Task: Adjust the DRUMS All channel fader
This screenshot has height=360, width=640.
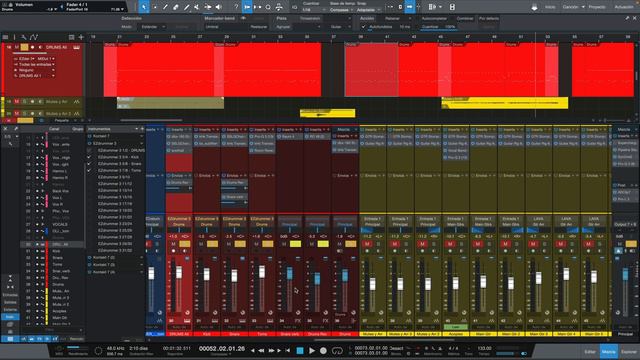Action: (x=179, y=272)
